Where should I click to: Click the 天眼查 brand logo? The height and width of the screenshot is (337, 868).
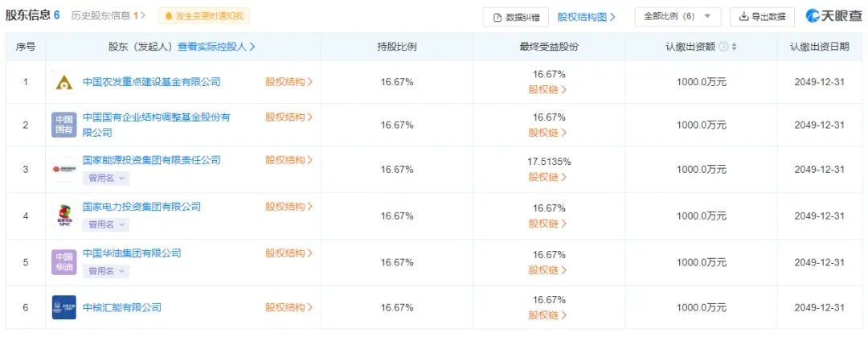point(833,16)
